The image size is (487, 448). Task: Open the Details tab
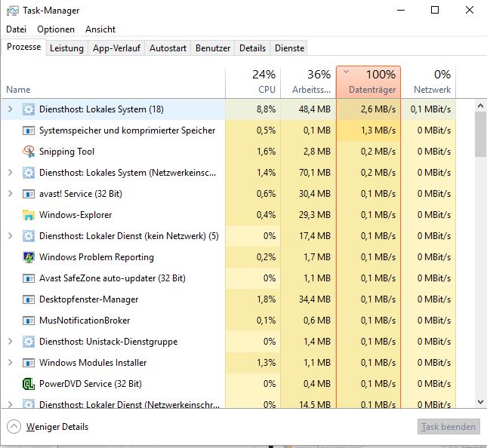252,48
